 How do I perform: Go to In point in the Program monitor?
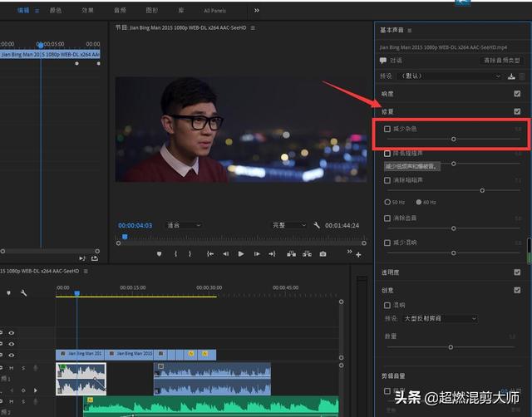point(210,254)
